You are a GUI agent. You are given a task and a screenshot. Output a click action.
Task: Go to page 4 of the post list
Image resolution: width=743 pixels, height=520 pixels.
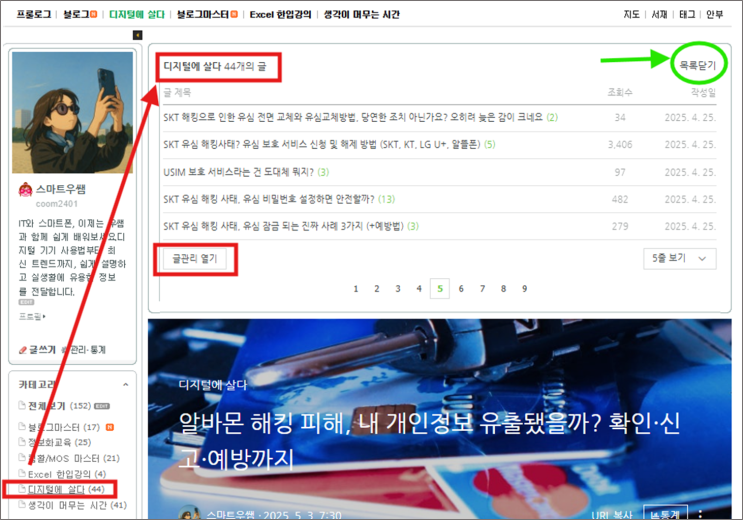pos(419,289)
